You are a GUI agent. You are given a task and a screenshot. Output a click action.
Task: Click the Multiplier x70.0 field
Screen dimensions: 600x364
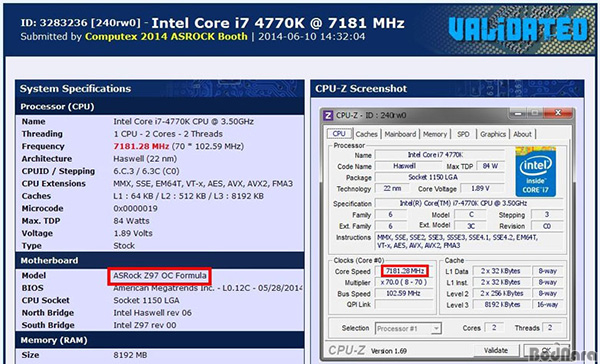[404, 282]
